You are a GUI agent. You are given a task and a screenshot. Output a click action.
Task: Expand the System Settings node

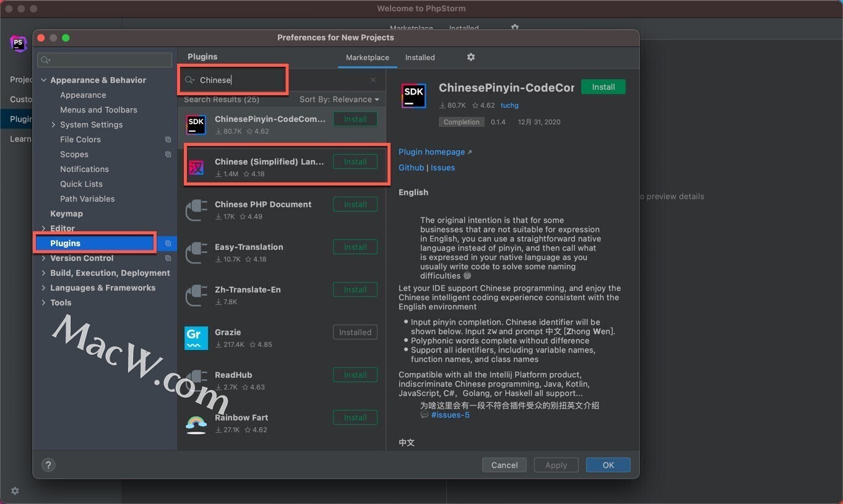[53, 125]
